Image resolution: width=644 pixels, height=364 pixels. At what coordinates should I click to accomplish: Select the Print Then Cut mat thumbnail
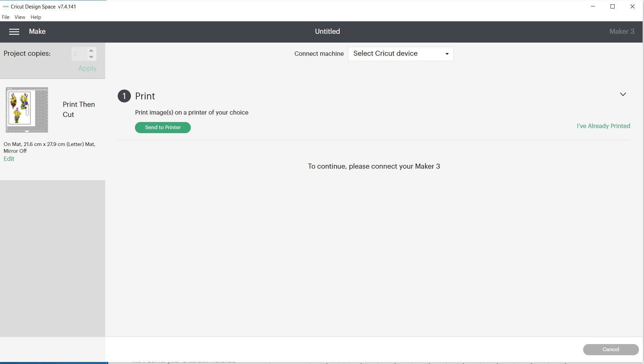27,110
